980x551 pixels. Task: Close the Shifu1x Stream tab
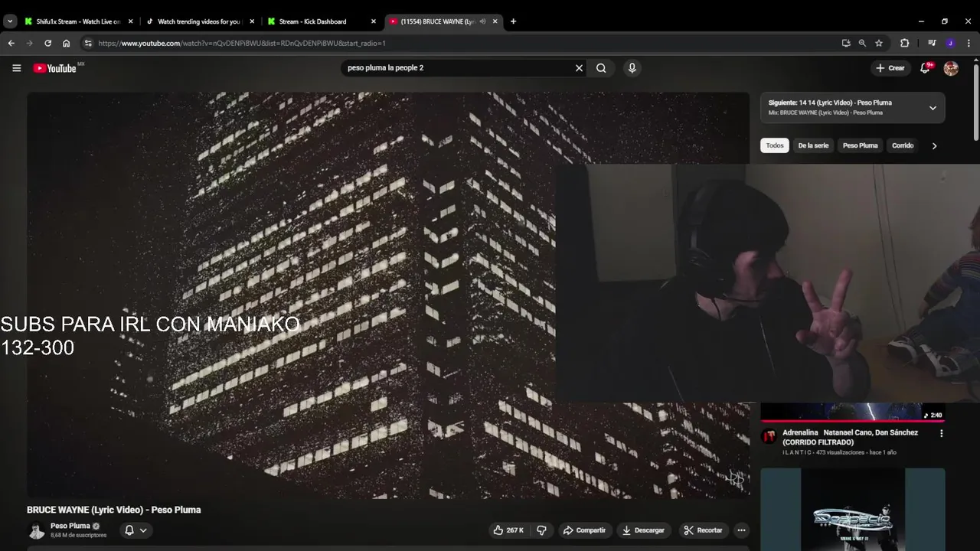130,21
